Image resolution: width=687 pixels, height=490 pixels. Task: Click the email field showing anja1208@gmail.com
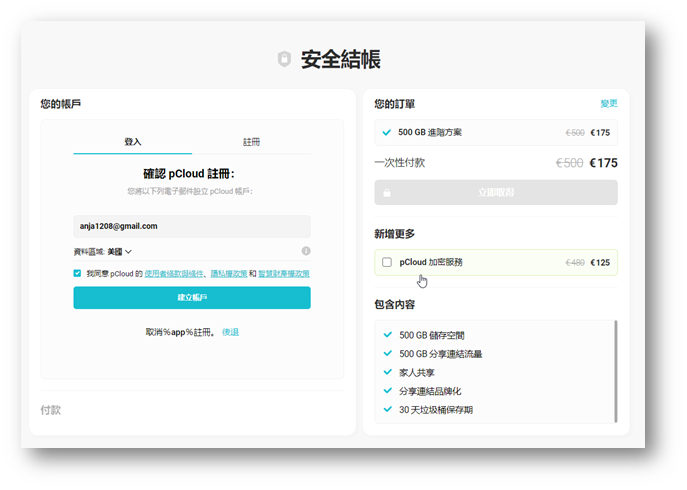pos(191,226)
